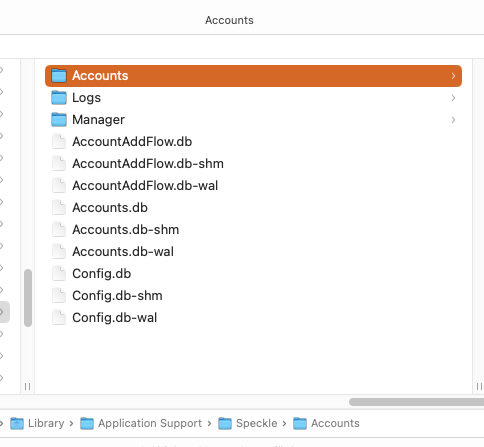484x447 pixels.
Task: Expand the Logs folder chevron
Action: pyautogui.click(x=453, y=98)
